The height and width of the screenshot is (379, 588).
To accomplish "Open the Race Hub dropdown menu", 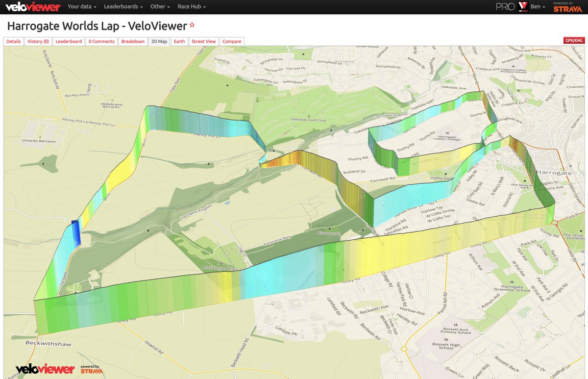I will tap(192, 7).
